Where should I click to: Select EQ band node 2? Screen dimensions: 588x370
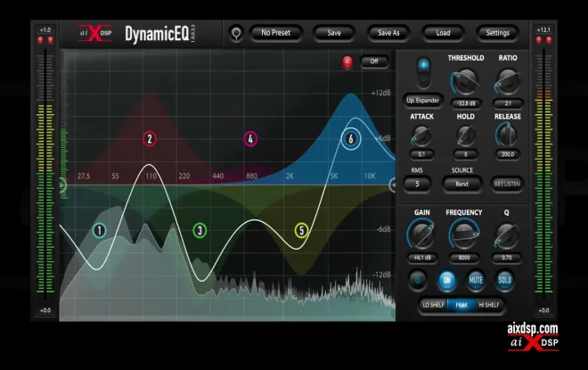pos(150,139)
